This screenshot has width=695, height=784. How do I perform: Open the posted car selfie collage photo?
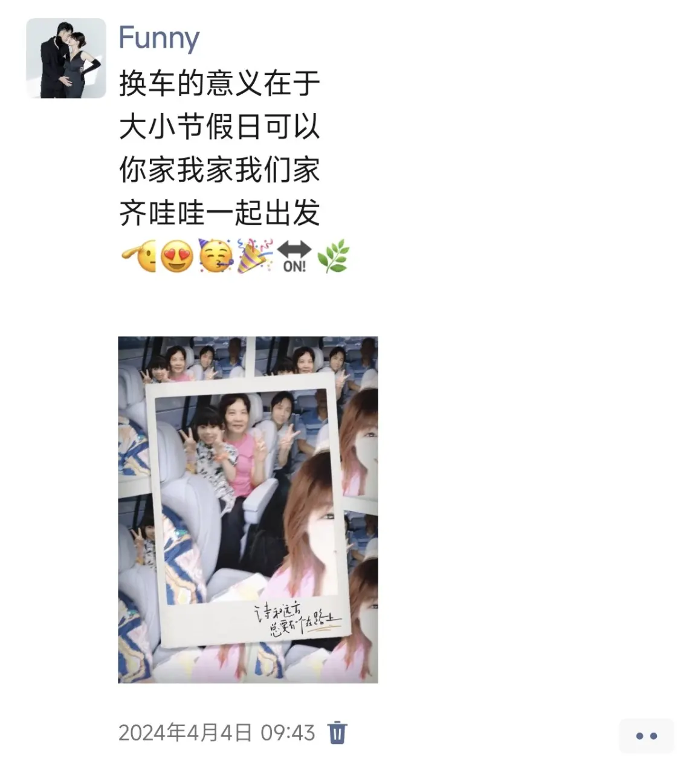[x=248, y=510]
